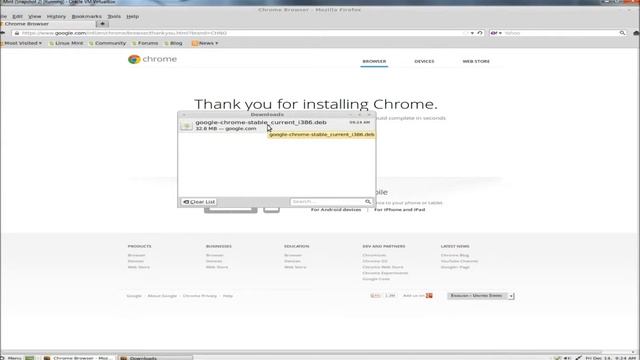Open the 'For iPhone and iPad' link
Viewport: 640px width, 360px height.
[x=400, y=209]
